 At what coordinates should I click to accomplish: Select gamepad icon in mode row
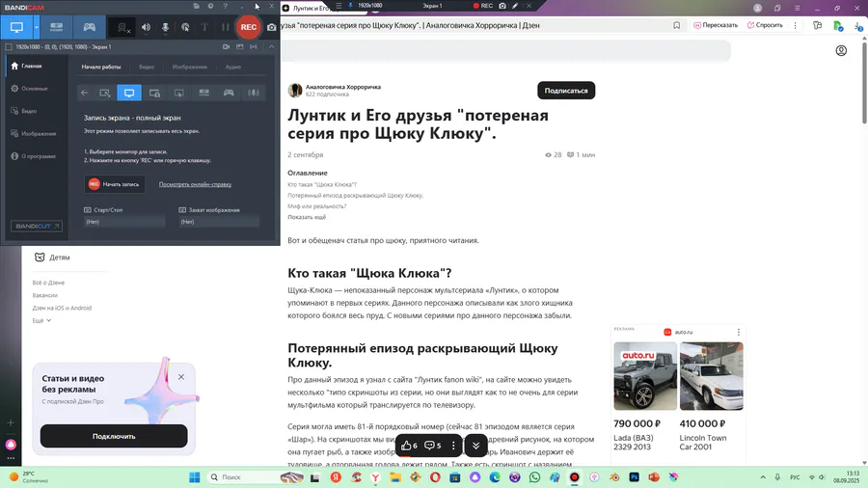coord(229,93)
